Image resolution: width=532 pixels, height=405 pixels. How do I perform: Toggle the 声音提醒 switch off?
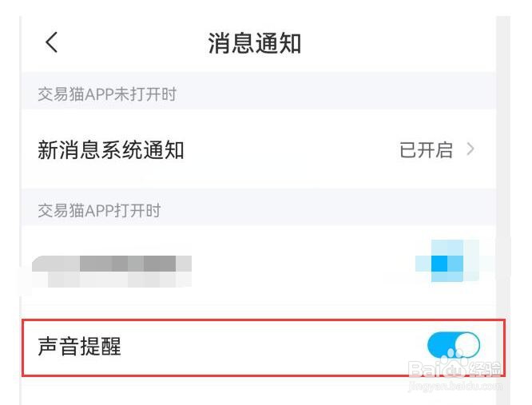[x=454, y=345]
